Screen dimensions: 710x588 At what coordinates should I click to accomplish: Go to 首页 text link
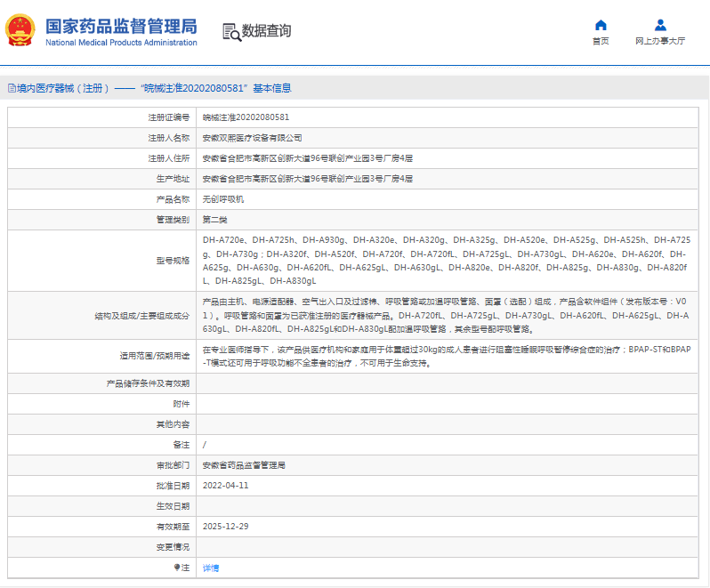tap(601, 41)
